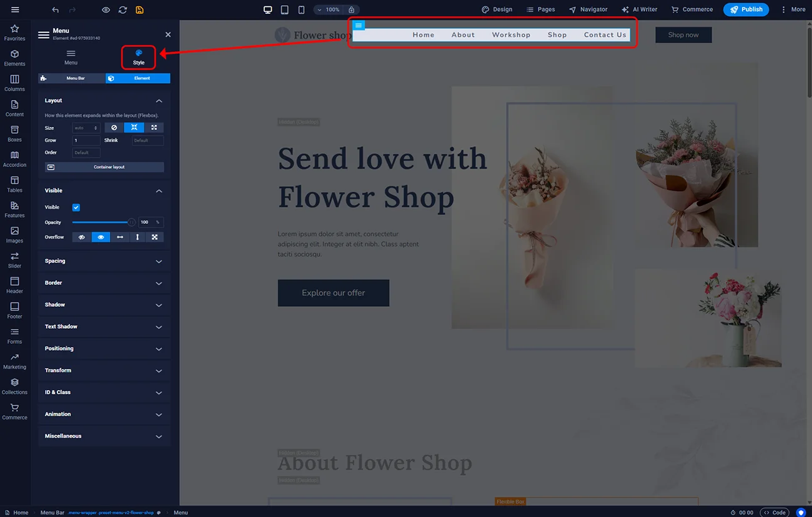Switch to mobile device view

pyautogui.click(x=301, y=9)
